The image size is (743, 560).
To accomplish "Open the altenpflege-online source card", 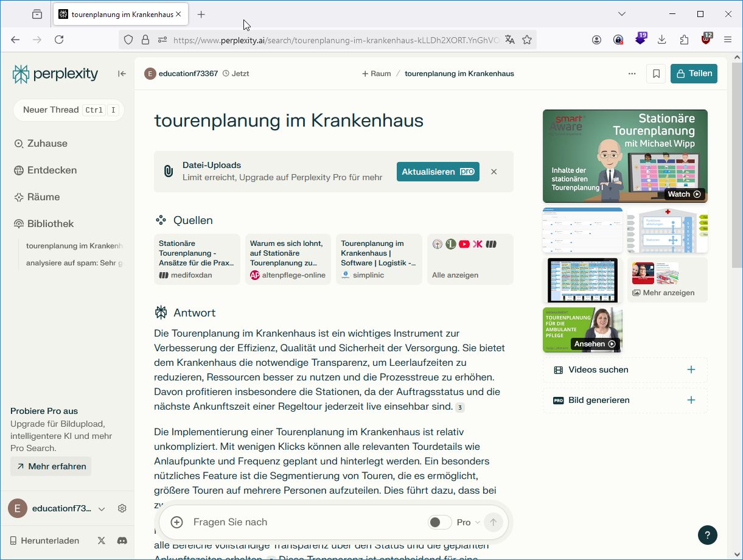I will tap(288, 259).
